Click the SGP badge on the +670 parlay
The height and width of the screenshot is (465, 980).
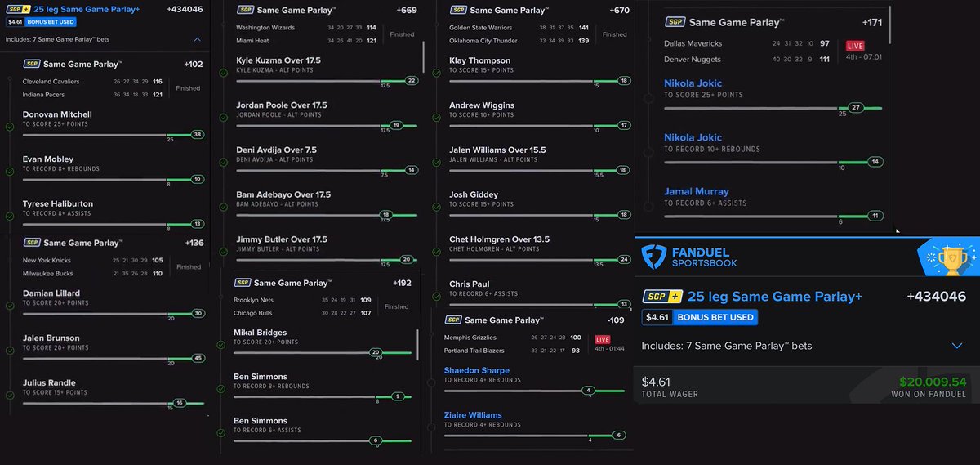tap(457, 11)
